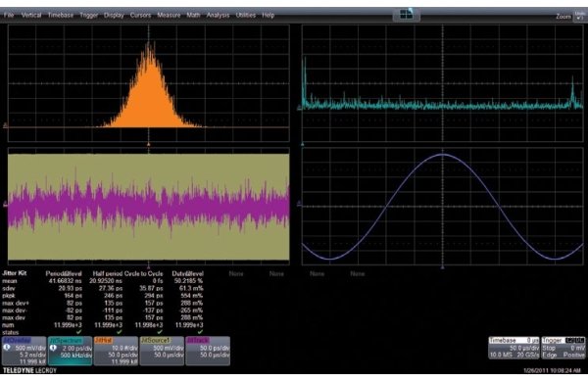588x382 pixels.
Task: Click the sdev value 35.87 ps
Action: 151,288
